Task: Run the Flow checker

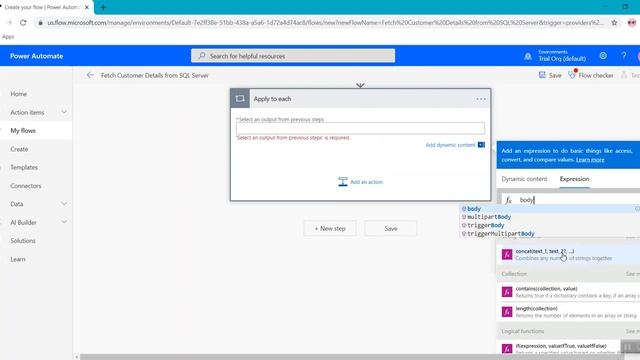Action: click(591, 75)
